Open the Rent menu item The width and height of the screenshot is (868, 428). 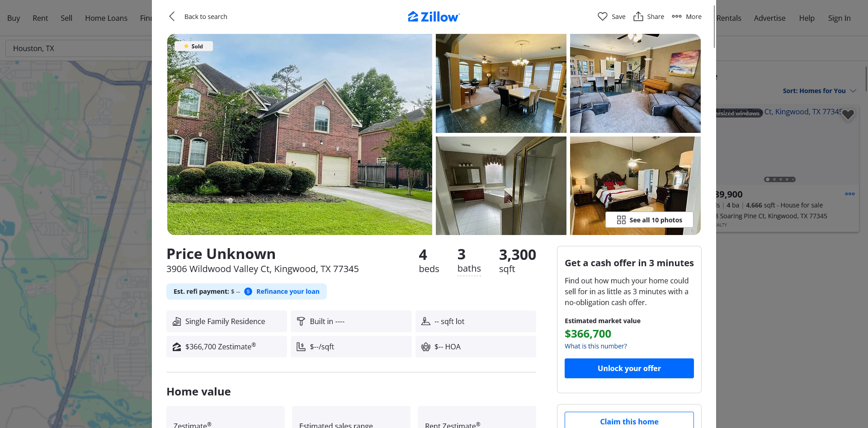pyautogui.click(x=40, y=18)
